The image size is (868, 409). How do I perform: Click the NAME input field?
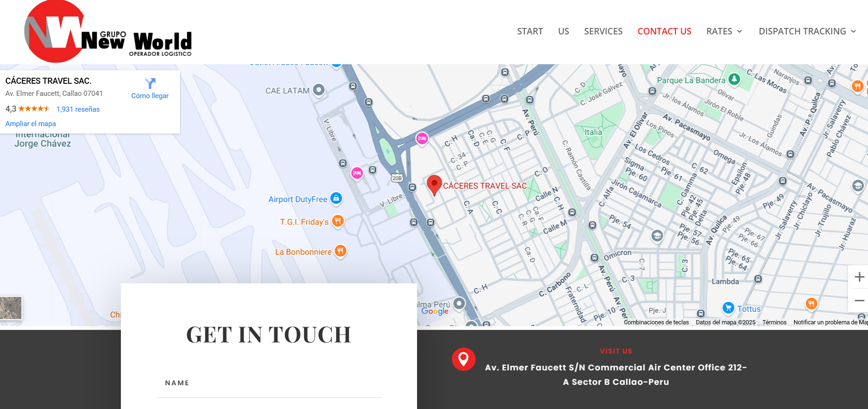(269, 384)
